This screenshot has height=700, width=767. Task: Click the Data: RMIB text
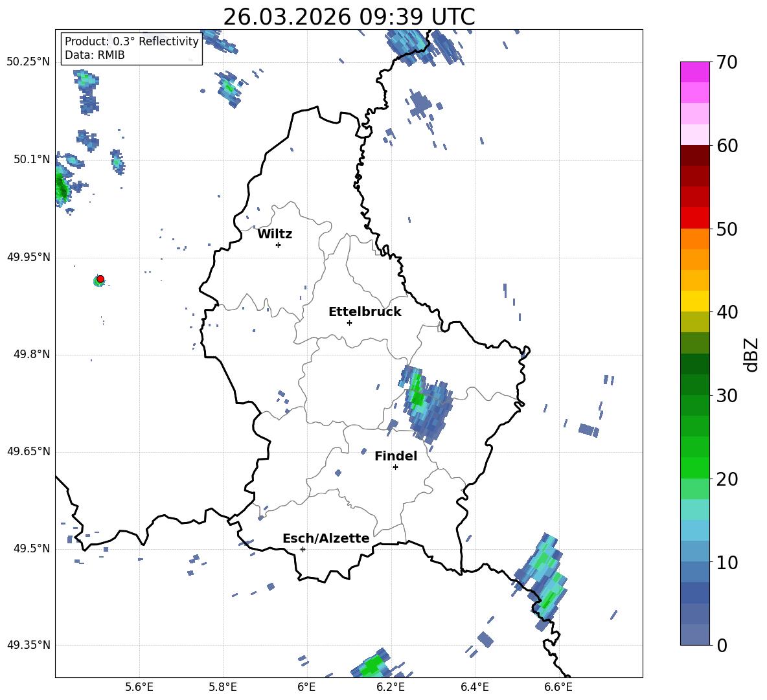pyautogui.click(x=95, y=55)
